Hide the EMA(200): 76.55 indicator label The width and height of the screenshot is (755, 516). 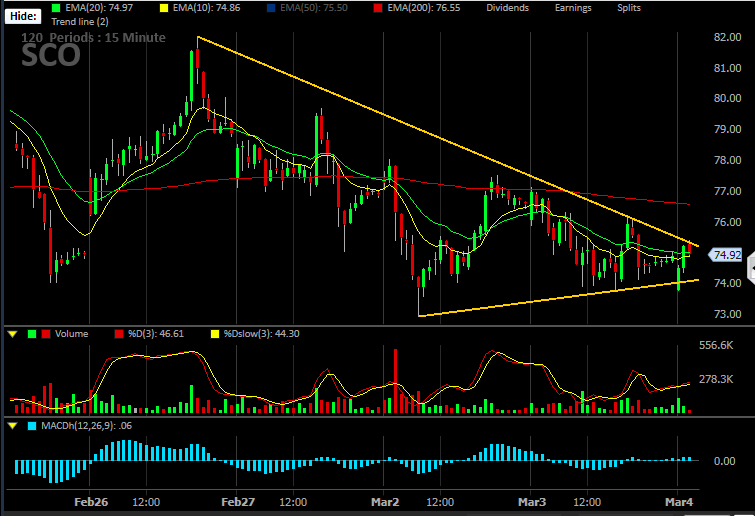pos(424,8)
